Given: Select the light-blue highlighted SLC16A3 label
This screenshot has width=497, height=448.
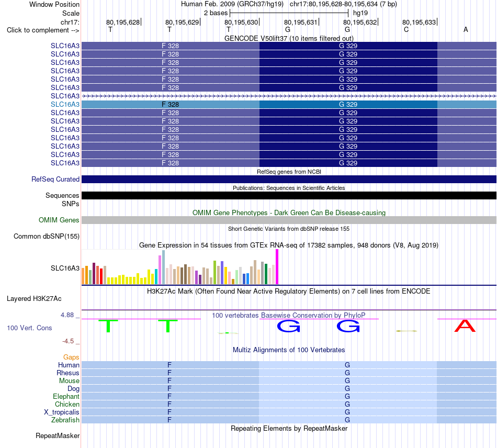Looking at the screenshot, I should coord(65,104).
